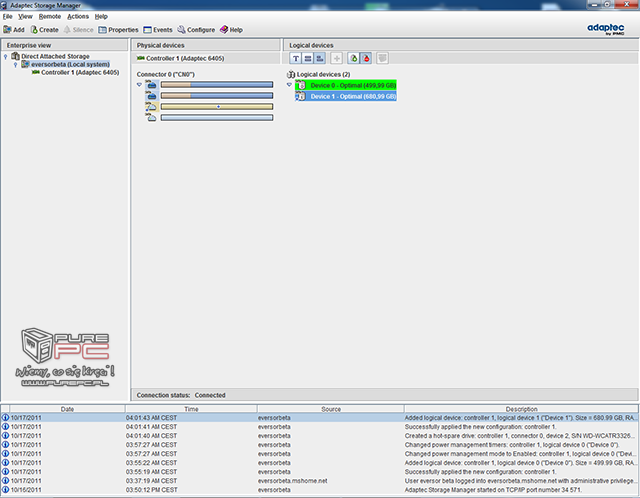Open the Actions menu
This screenshot has height=498, width=640.
point(78,16)
